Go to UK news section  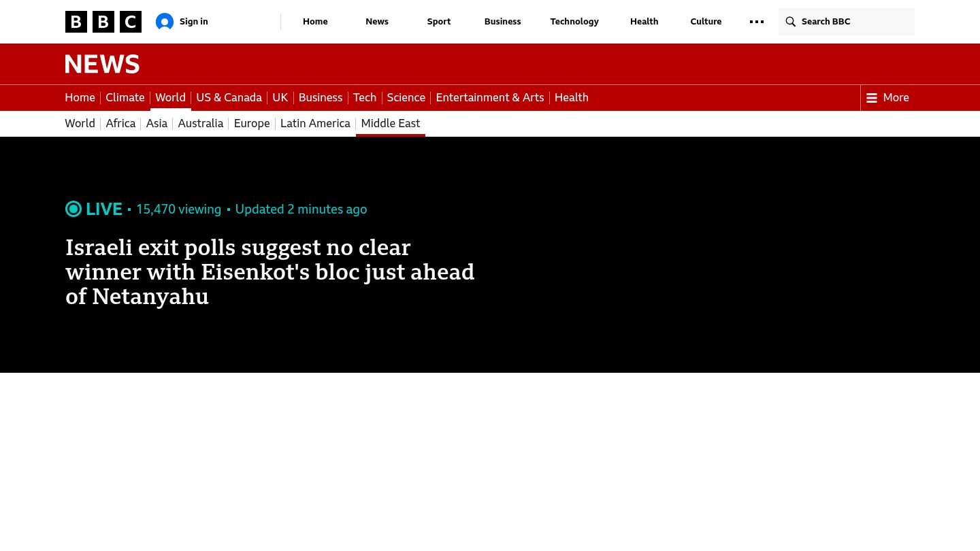(x=280, y=98)
